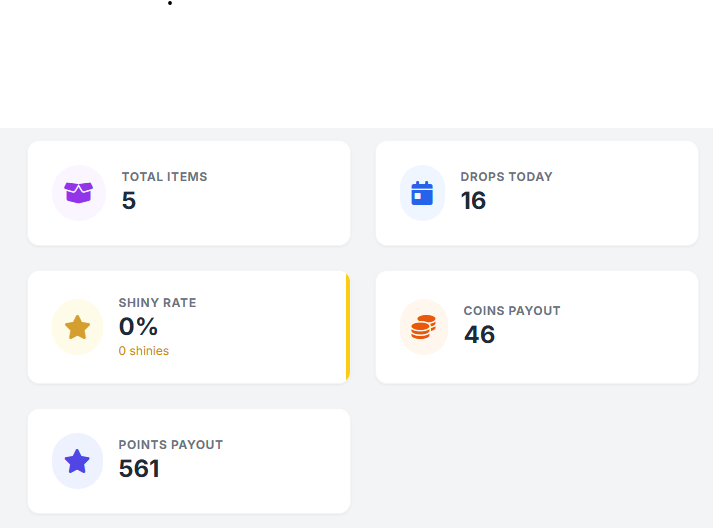This screenshot has height=528, width=713.
Task: Select the 'DROPS TODAY' label text
Action: pyautogui.click(x=506, y=177)
